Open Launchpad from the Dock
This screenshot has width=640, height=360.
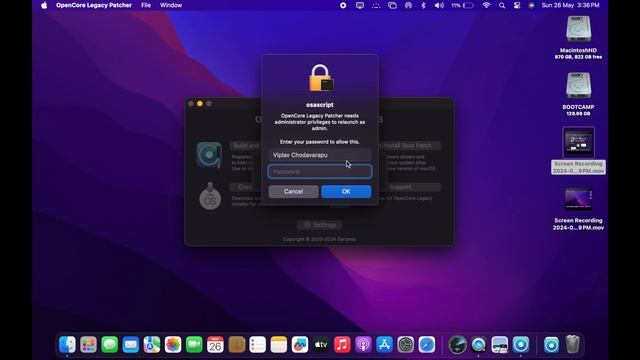(x=88, y=344)
